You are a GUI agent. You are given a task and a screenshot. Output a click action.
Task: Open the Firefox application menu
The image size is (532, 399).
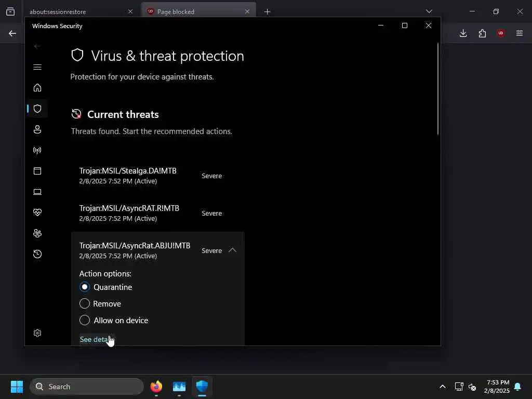[520, 33]
